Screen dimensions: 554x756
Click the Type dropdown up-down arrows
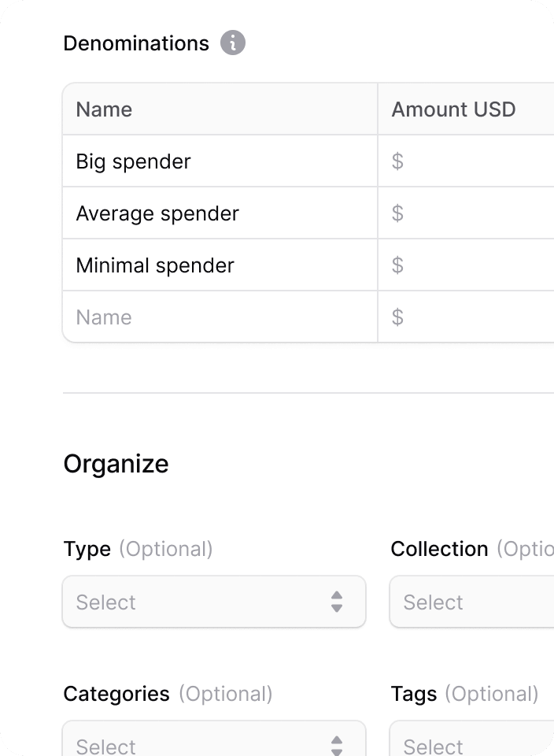[337, 602]
